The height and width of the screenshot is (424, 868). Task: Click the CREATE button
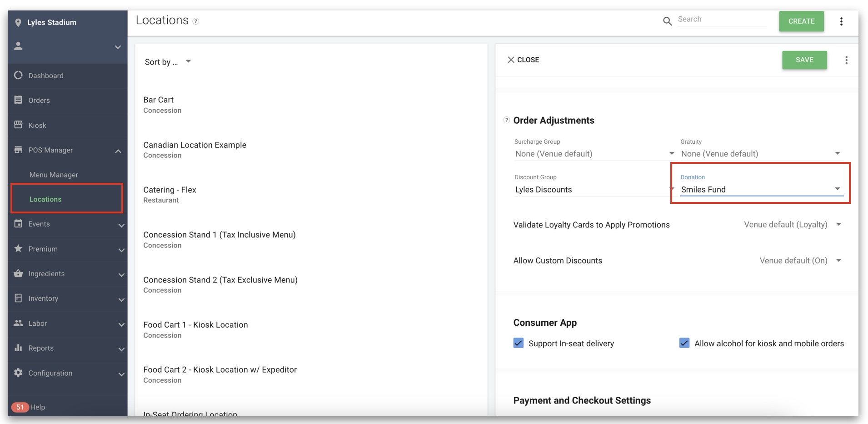[801, 21]
